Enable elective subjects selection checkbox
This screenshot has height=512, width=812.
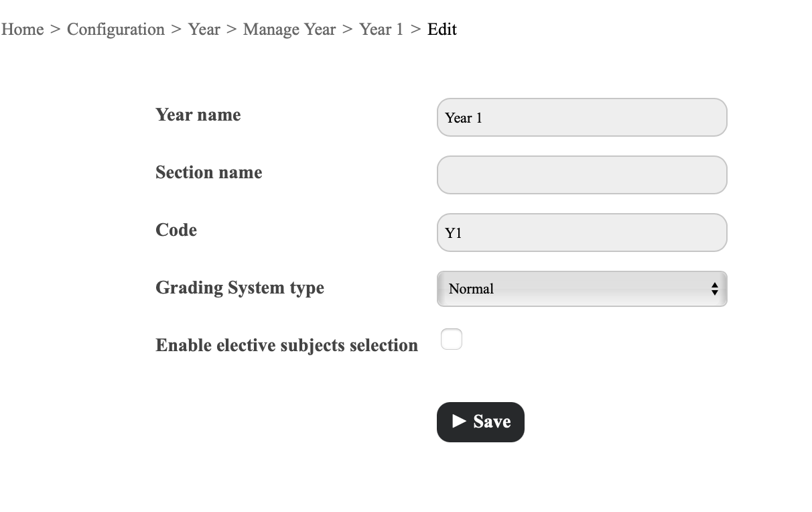[452, 339]
